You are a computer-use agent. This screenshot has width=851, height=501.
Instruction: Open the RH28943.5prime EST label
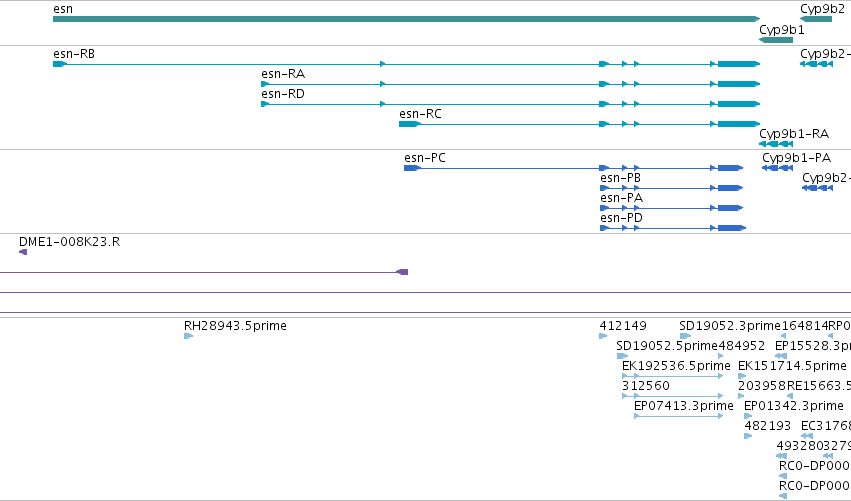[x=235, y=326]
